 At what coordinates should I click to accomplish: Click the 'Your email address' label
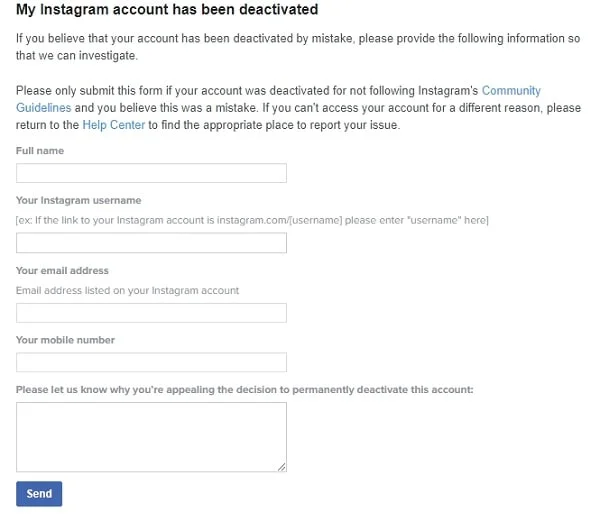(x=62, y=270)
